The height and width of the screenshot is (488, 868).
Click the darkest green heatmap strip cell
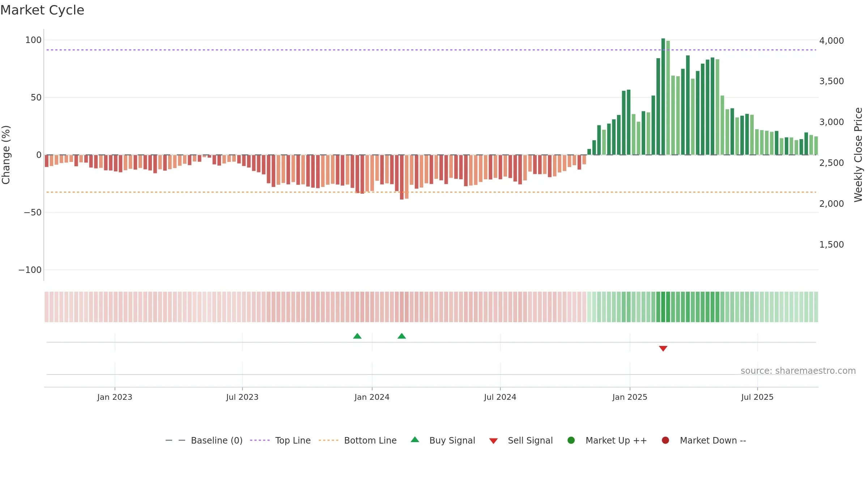click(663, 307)
